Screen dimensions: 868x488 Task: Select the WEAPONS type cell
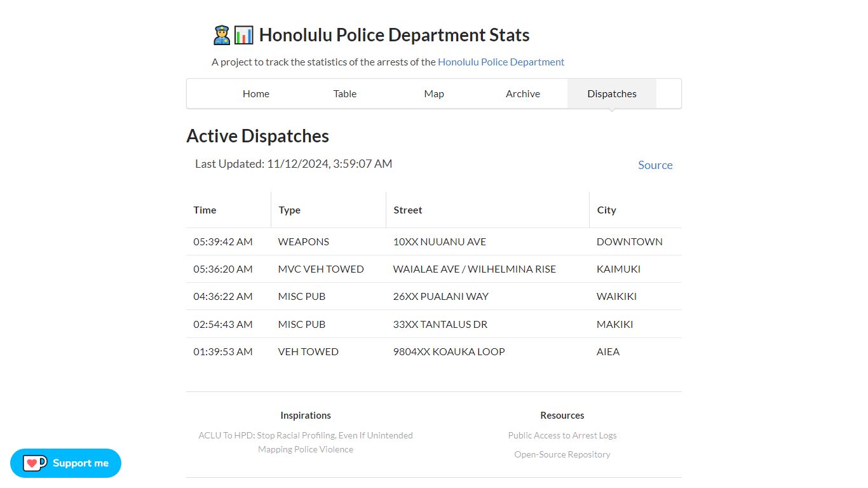329,241
